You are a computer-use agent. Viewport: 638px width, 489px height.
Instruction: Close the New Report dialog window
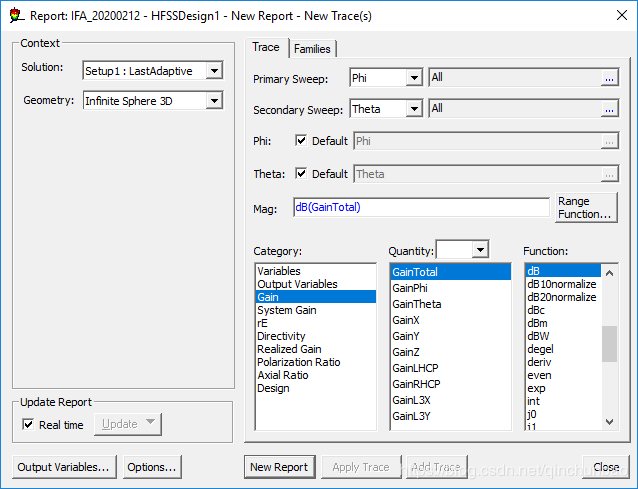click(x=622, y=15)
